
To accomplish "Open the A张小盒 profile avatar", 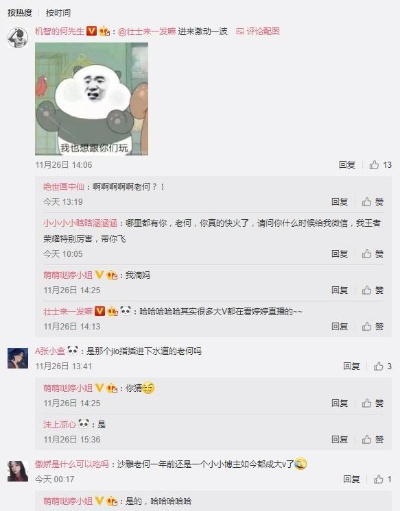I will click(x=18, y=358).
